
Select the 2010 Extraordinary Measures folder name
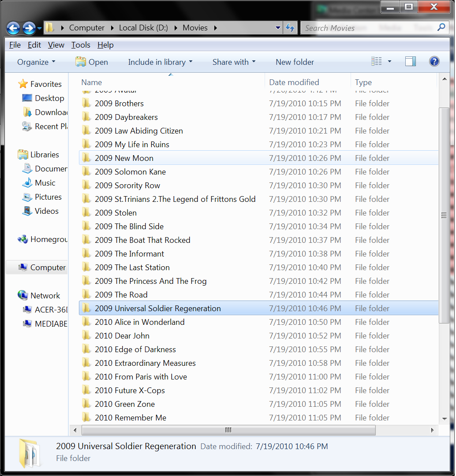click(x=145, y=363)
